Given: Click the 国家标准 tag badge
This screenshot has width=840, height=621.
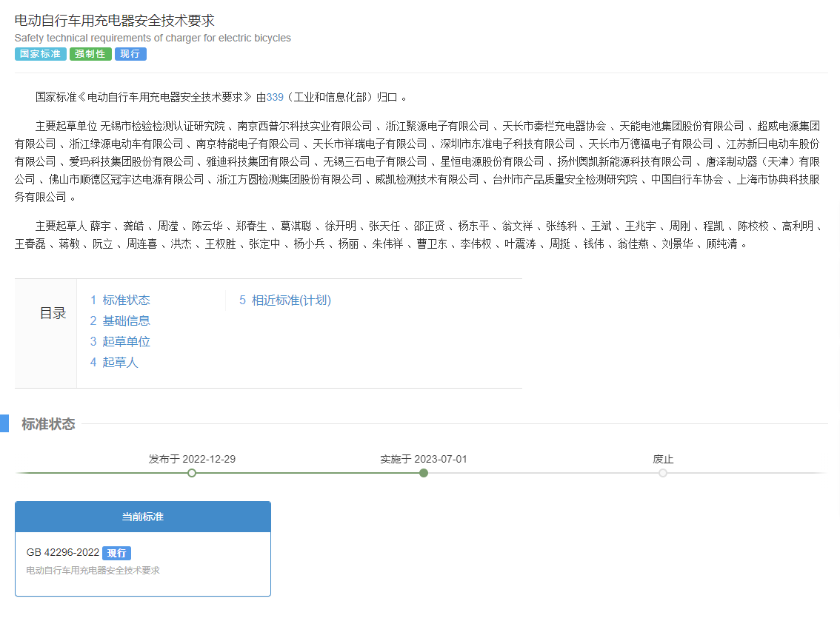Looking at the screenshot, I should 40,54.
